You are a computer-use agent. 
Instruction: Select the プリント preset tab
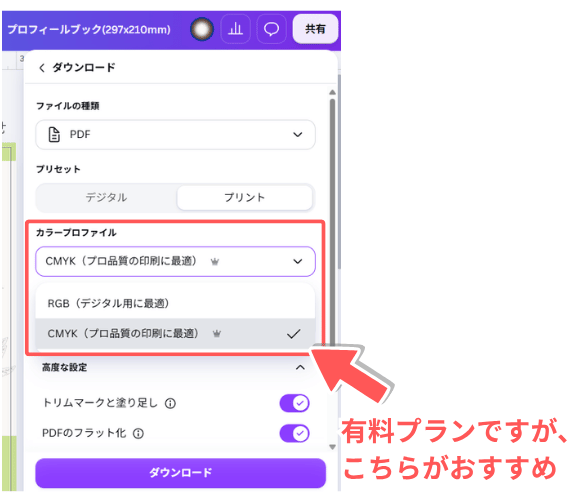click(244, 197)
